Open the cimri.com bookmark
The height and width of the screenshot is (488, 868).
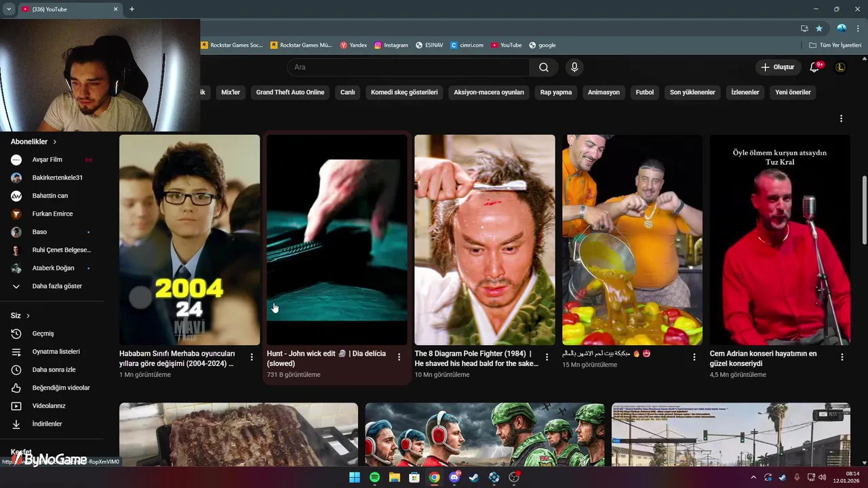coord(467,45)
